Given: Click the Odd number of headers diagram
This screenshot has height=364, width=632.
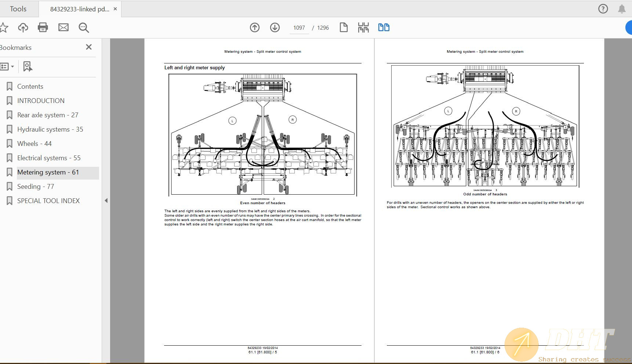Looking at the screenshot, I should (x=485, y=126).
